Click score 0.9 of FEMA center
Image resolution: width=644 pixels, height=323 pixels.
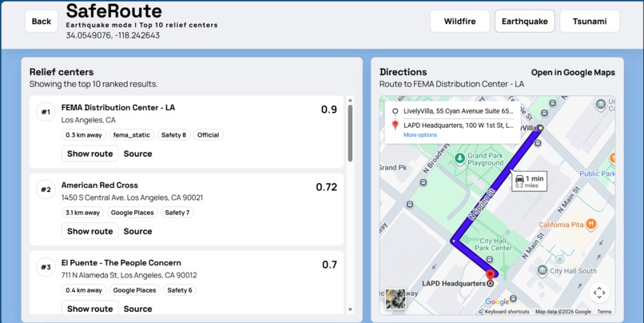coord(329,110)
